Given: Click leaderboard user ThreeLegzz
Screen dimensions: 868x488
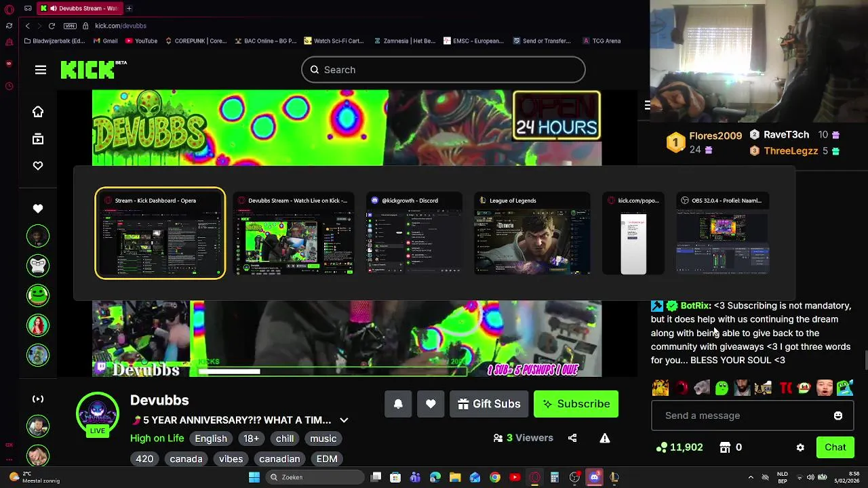Looking at the screenshot, I should point(791,151).
